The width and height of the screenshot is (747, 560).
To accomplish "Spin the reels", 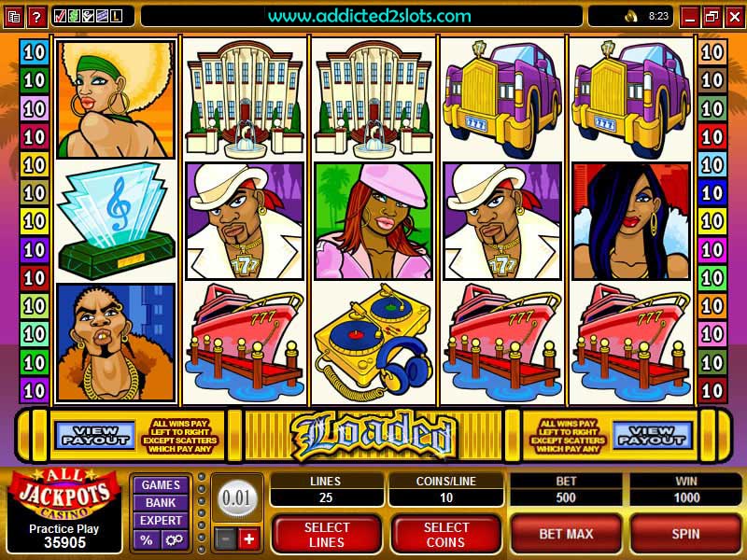I will click(685, 534).
